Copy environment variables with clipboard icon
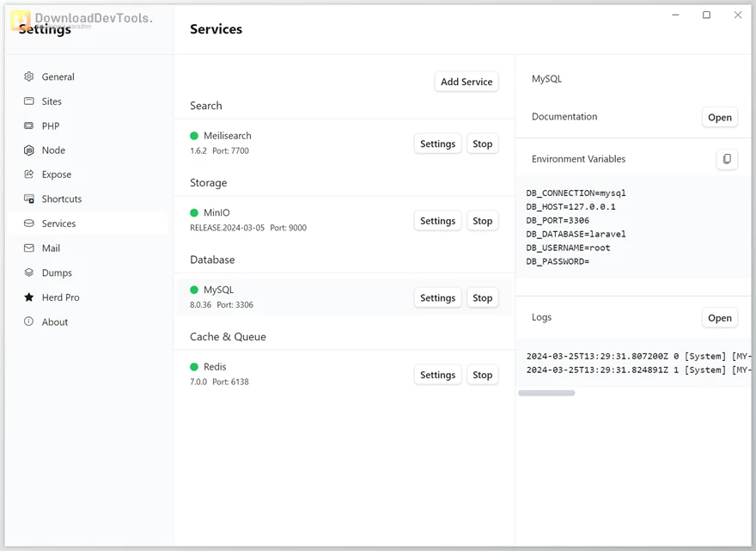The width and height of the screenshot is (756, 551). (727, 159)
